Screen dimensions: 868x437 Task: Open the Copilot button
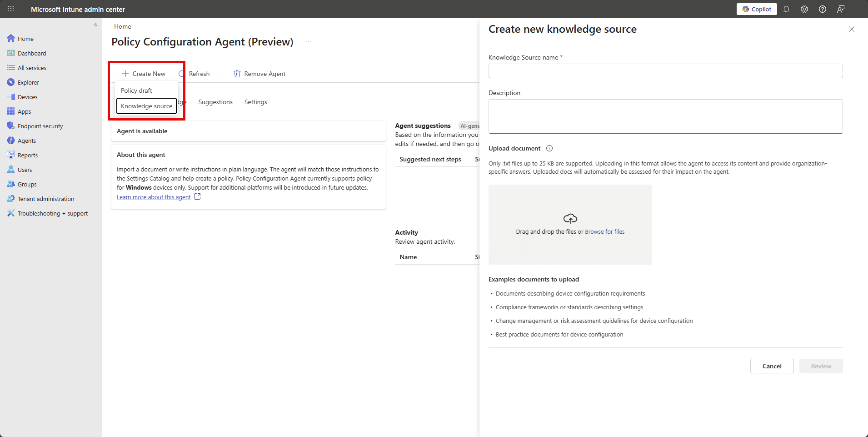(757, 9)
